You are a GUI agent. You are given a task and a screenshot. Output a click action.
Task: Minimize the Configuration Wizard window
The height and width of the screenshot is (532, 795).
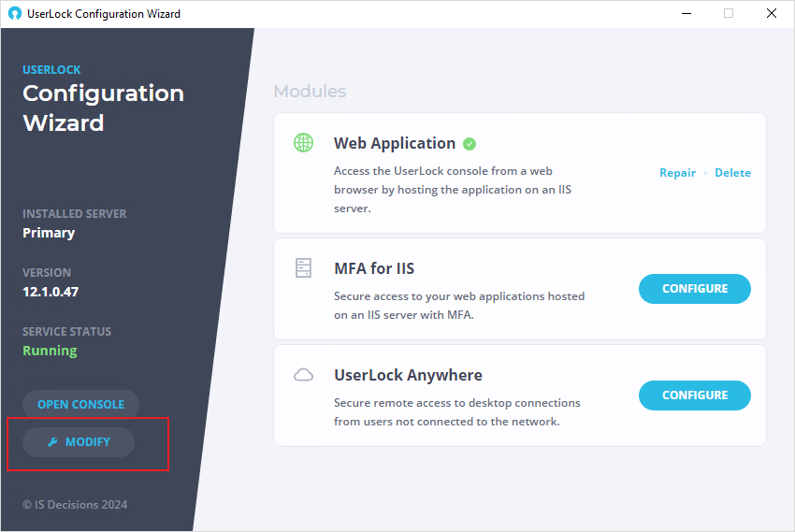(x=687, y=14)
